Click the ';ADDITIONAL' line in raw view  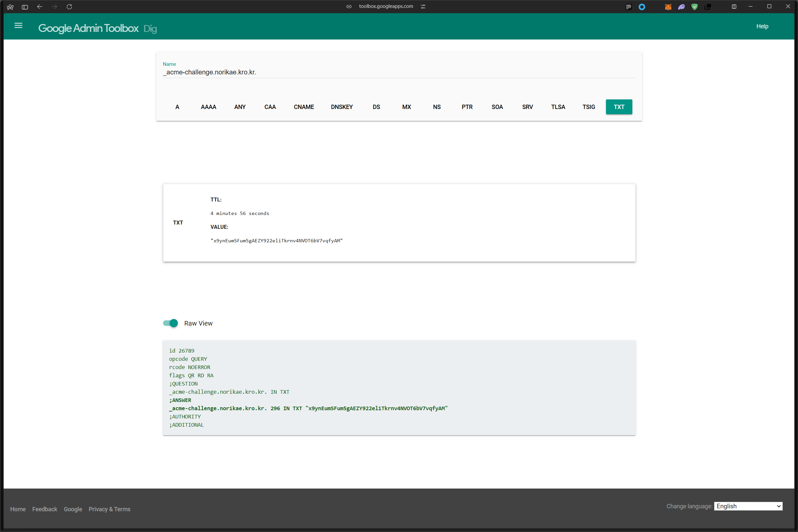pos(186,425)
